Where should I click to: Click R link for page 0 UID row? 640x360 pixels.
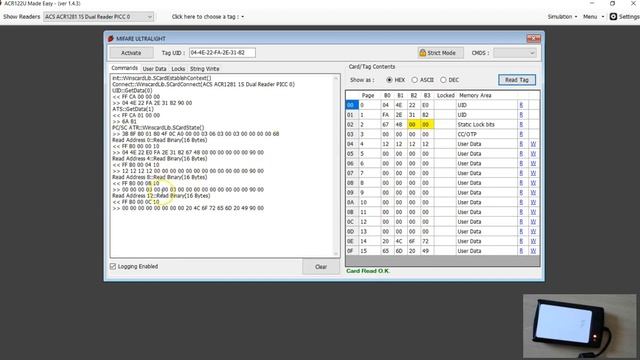[521, 105]
